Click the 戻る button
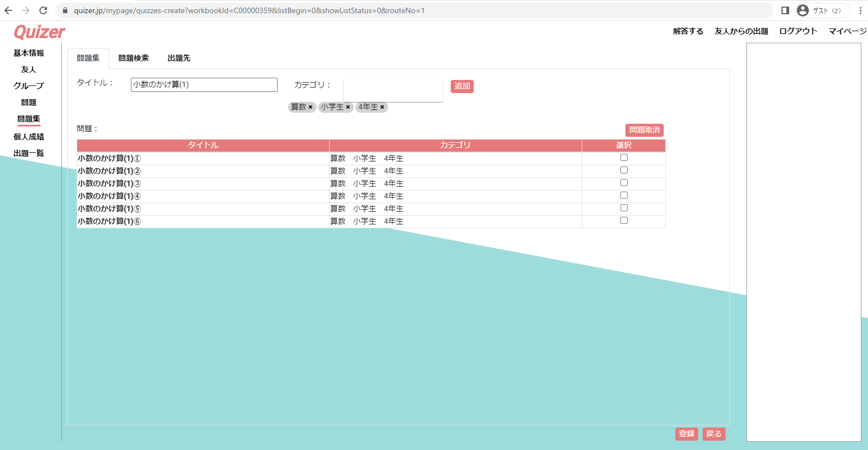 point(714,434)
